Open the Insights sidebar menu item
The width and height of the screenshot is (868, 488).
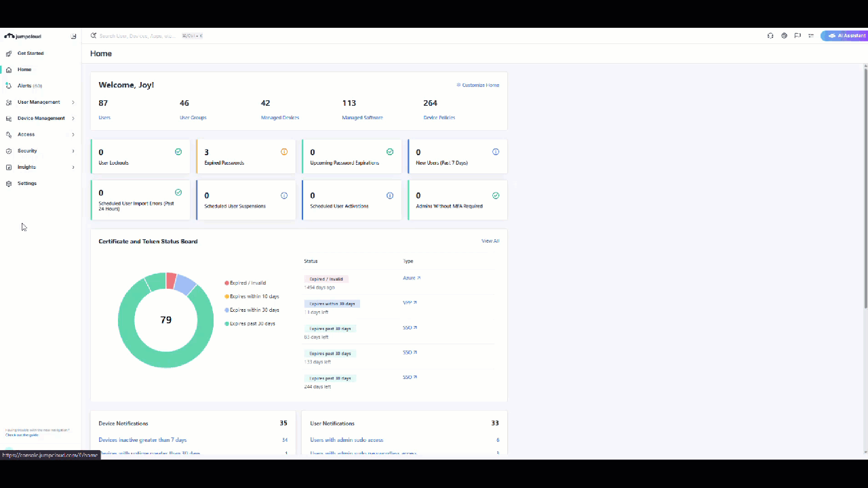tap(26, 167)
